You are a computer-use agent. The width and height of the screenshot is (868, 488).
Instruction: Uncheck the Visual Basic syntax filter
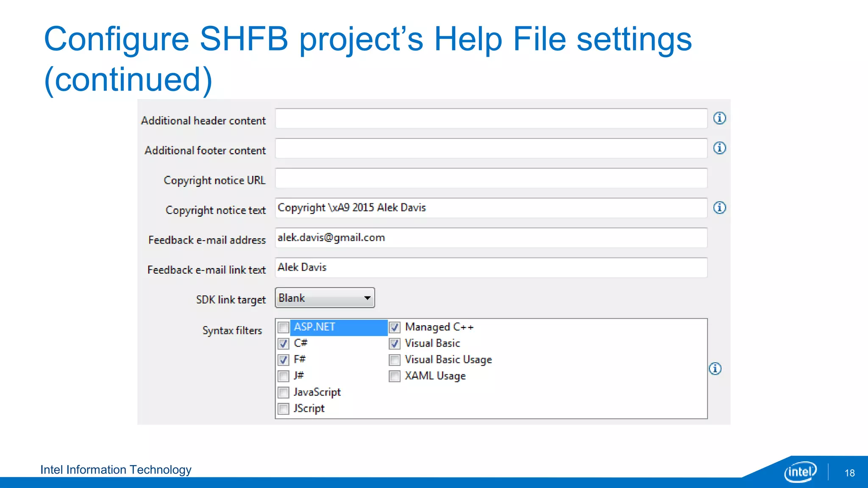tap(395, 344)
